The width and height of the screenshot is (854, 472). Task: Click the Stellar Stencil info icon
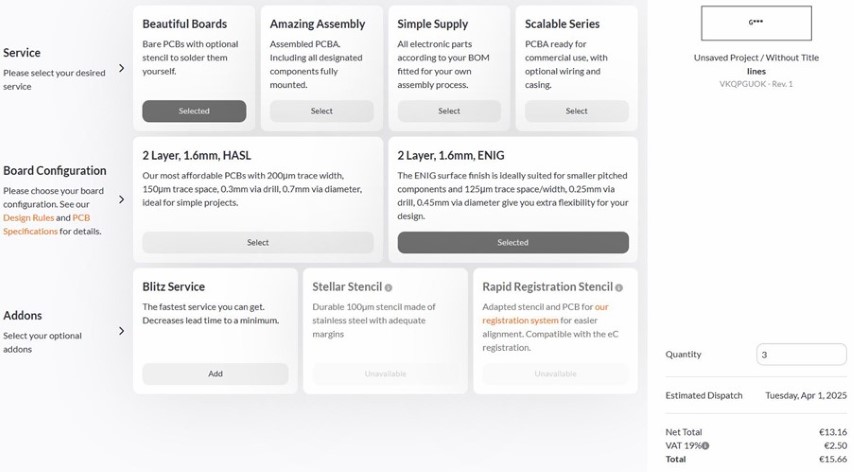[389, 287]
